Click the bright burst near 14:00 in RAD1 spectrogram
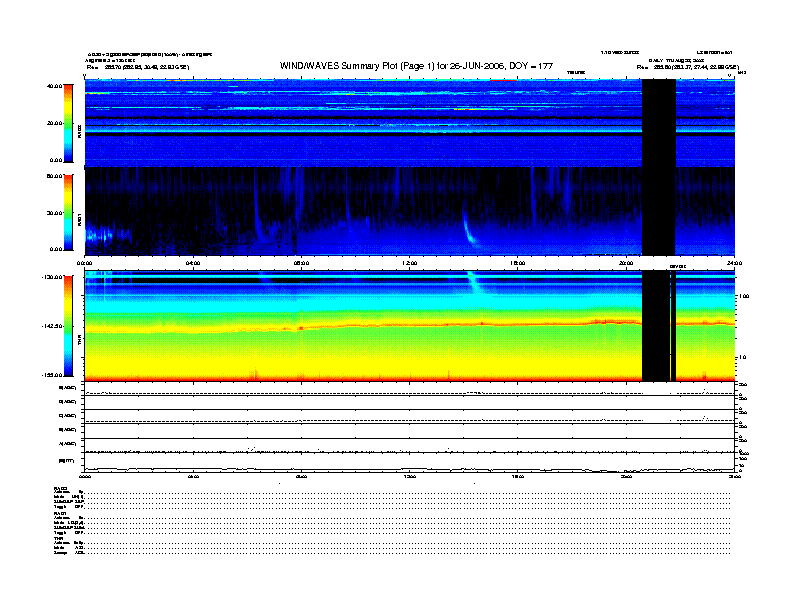This screenshot has width=792, height=612. (469, 230)
